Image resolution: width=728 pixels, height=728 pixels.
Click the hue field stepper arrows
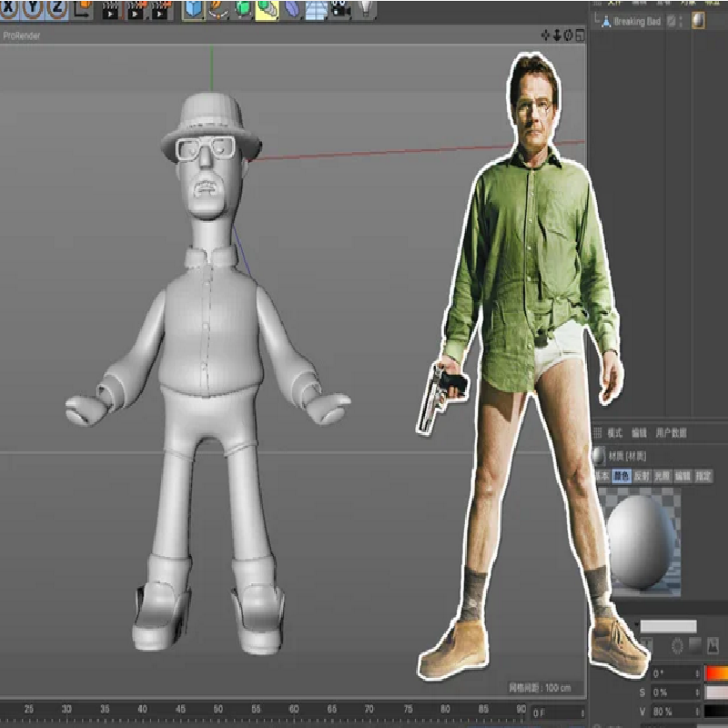point(697,673)
